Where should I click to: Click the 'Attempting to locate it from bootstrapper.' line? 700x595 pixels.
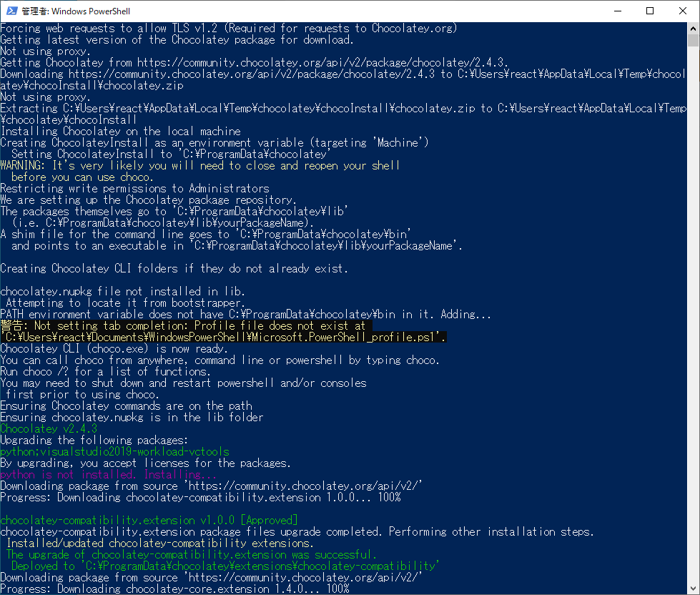click(125, 303)
